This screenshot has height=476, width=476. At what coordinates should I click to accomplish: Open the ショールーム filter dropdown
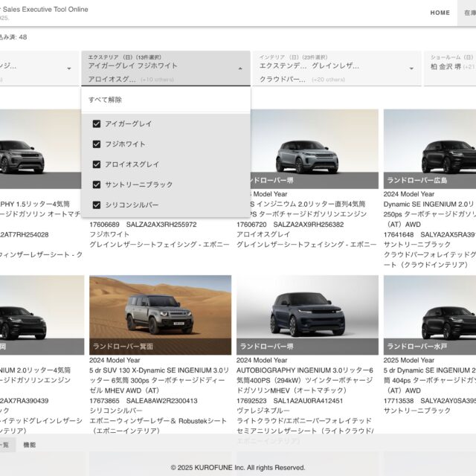[450, 68]
